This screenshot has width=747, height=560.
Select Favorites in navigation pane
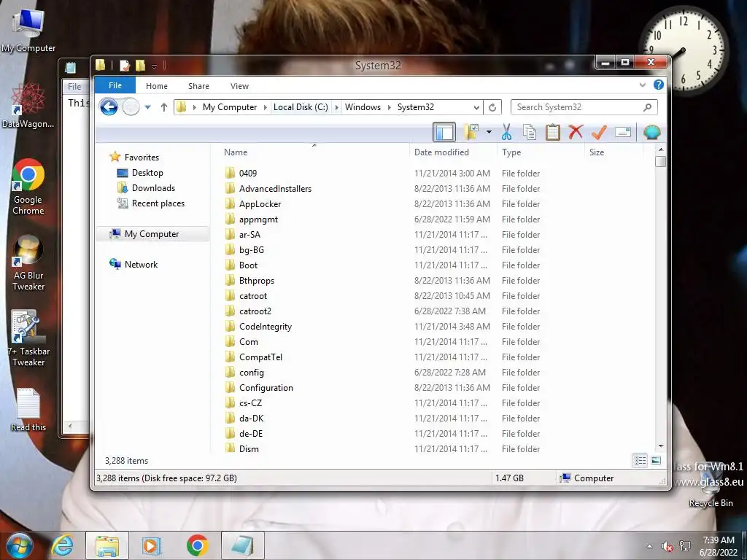click(x=142, y=157)
